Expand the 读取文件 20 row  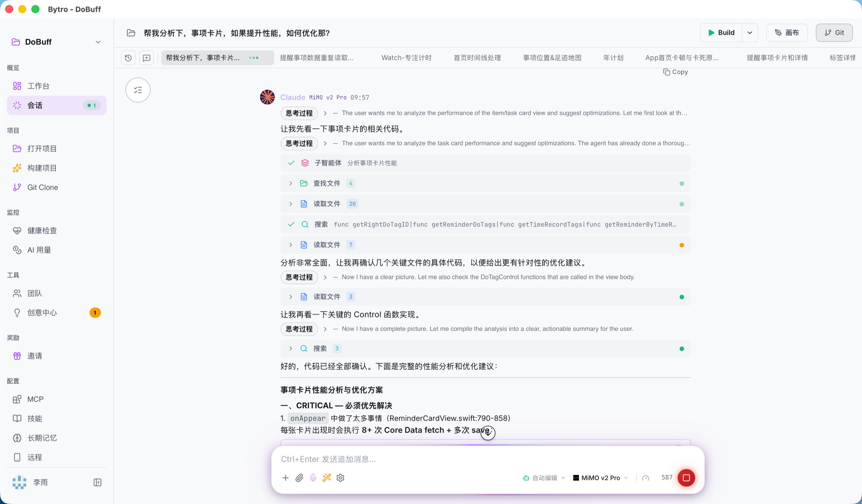pos(290,204)
